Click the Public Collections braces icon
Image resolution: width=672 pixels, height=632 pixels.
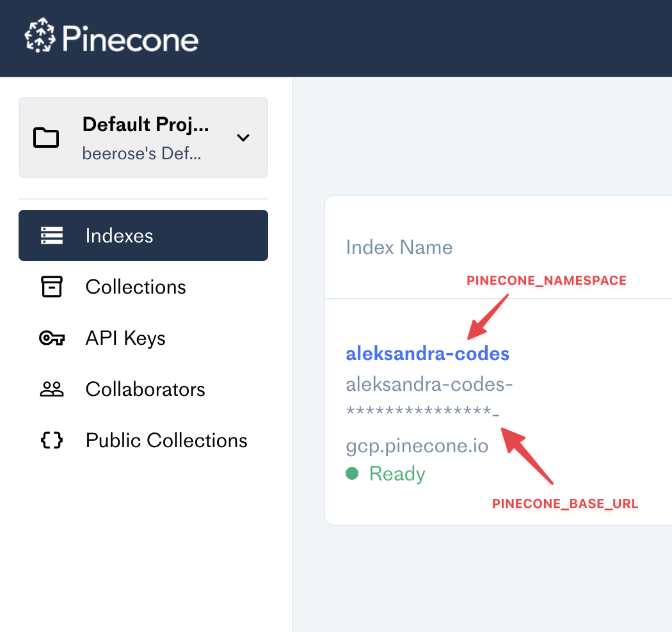[x=52, y=440]
